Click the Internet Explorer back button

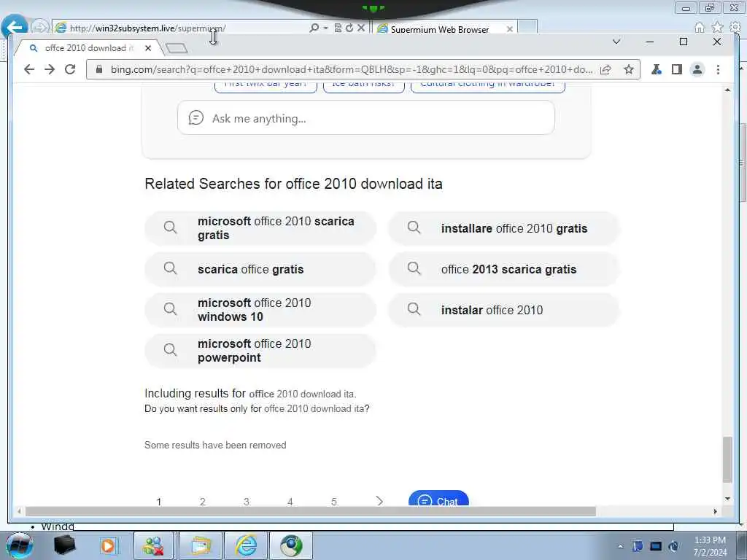[x=15, y=27]
